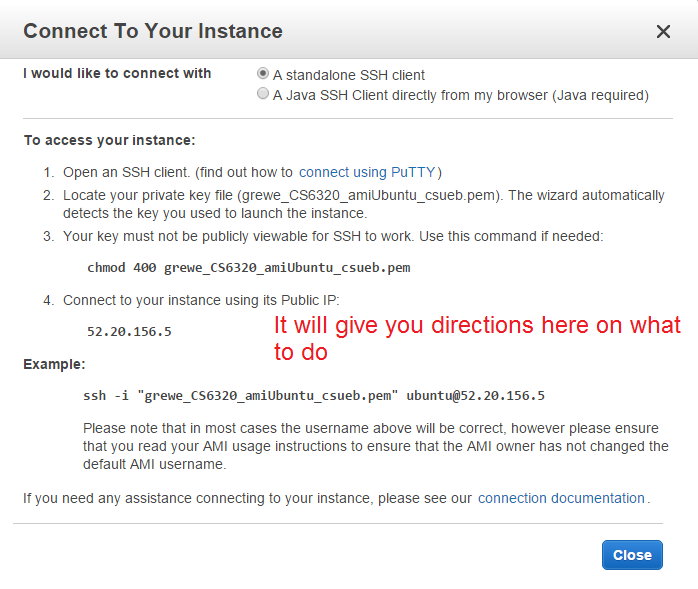Viewport: 698px width, 589px height.
Task: Click the AMI username note paragraph
Action: (x=375, y=446)
